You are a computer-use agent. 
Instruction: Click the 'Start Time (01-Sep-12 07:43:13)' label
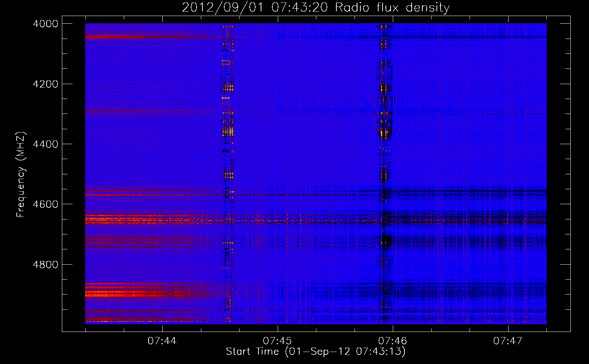316,352
